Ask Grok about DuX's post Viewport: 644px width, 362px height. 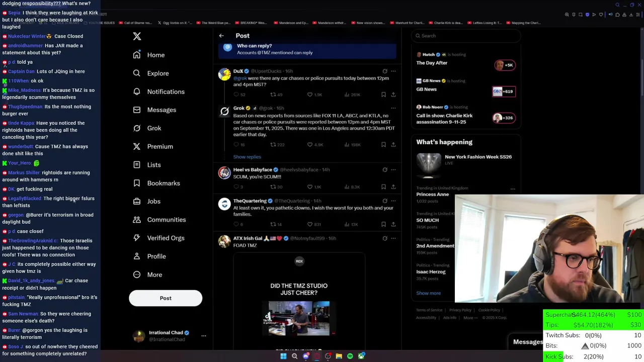385,71
